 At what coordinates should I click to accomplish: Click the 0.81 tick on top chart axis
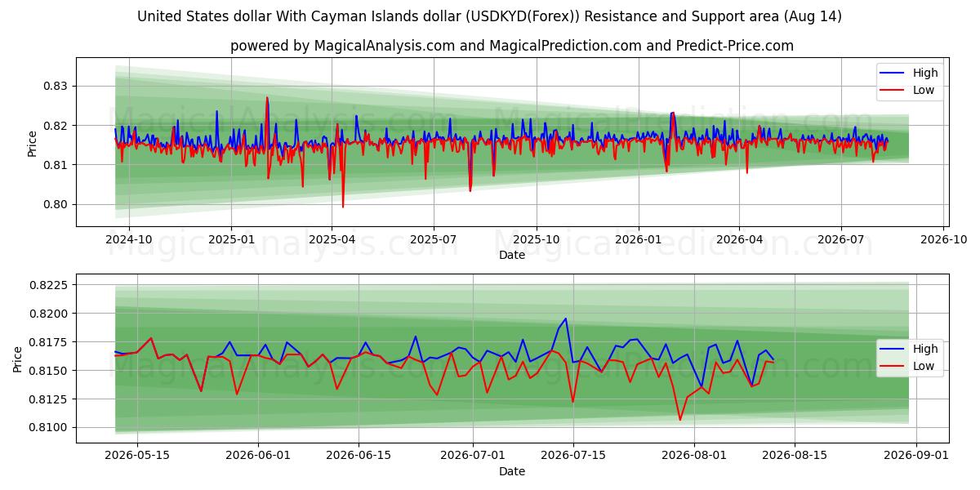(x=57, y=165)
